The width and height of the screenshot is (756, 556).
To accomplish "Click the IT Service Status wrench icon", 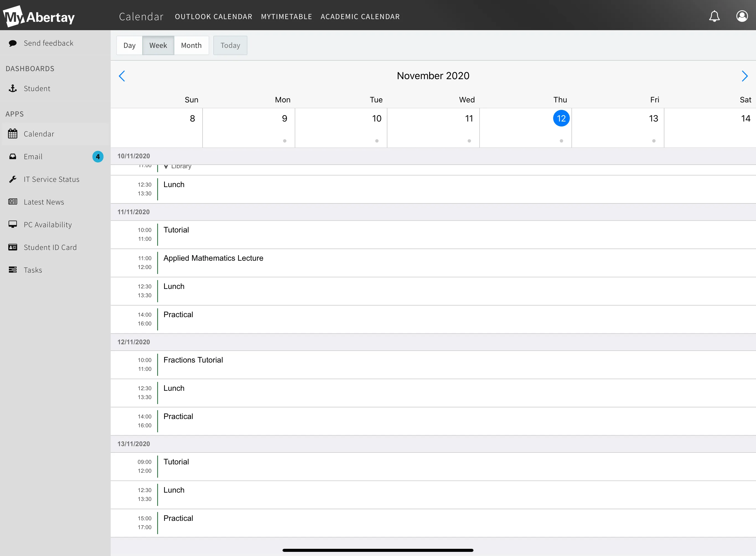I will point(13,179).
